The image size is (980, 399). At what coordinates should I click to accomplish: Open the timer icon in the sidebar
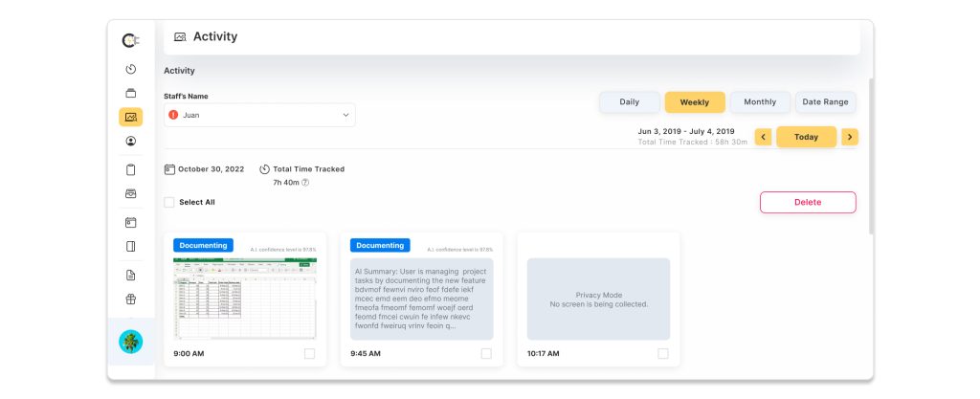coord(131,69)
